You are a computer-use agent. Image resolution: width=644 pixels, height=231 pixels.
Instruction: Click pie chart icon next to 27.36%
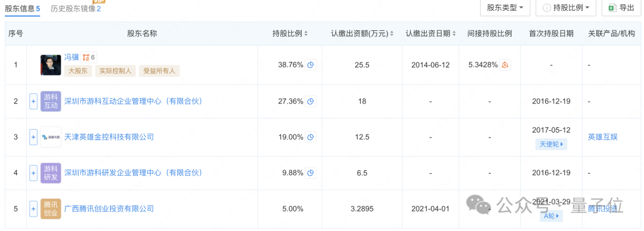click(311, 101)
